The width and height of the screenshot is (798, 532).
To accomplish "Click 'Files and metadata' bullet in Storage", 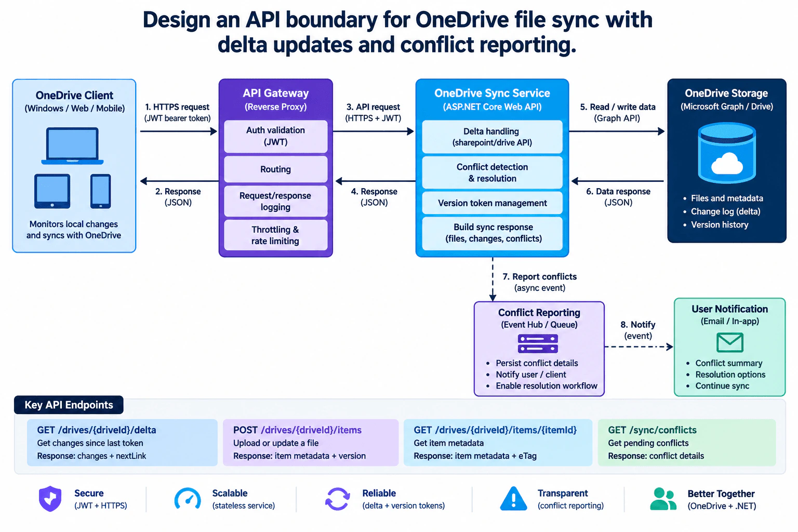I will (x=727, y=198).
